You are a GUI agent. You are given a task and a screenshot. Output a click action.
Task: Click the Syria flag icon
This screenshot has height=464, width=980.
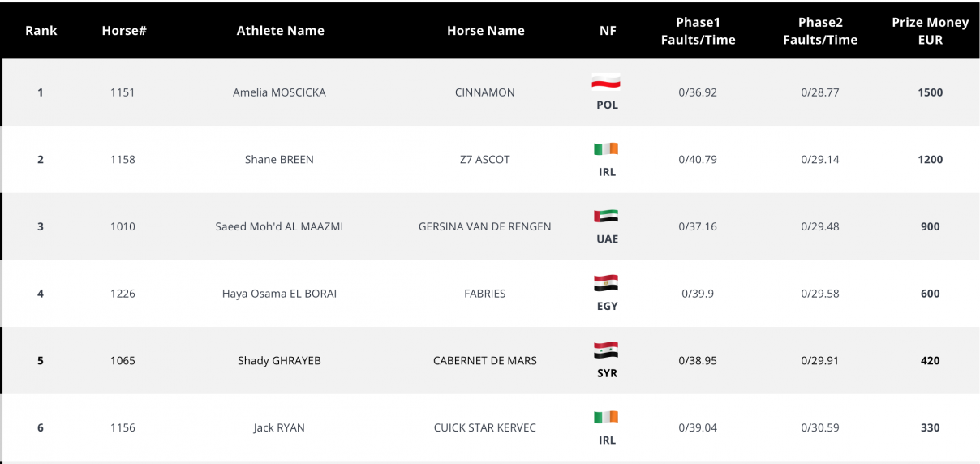tap(606, 350)
